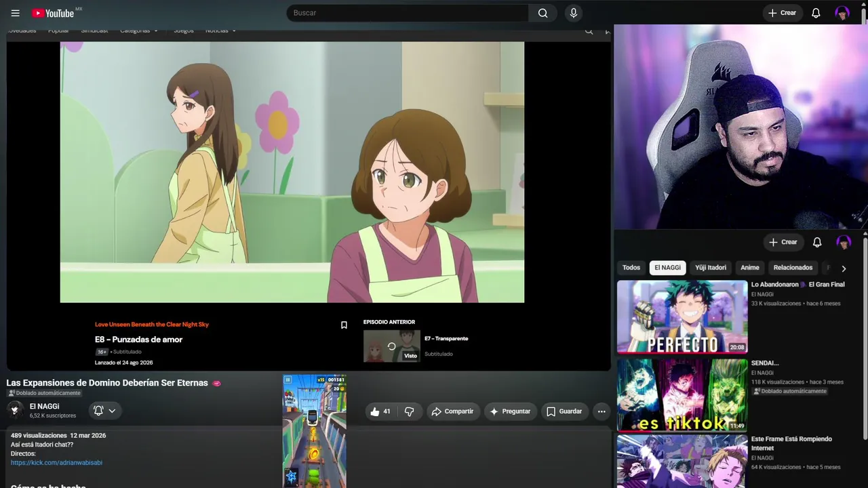Open the 'es tiktok' SENDAI video thumbnail
Viewport: 868px width, 488px height.
(x=682, y=394)
